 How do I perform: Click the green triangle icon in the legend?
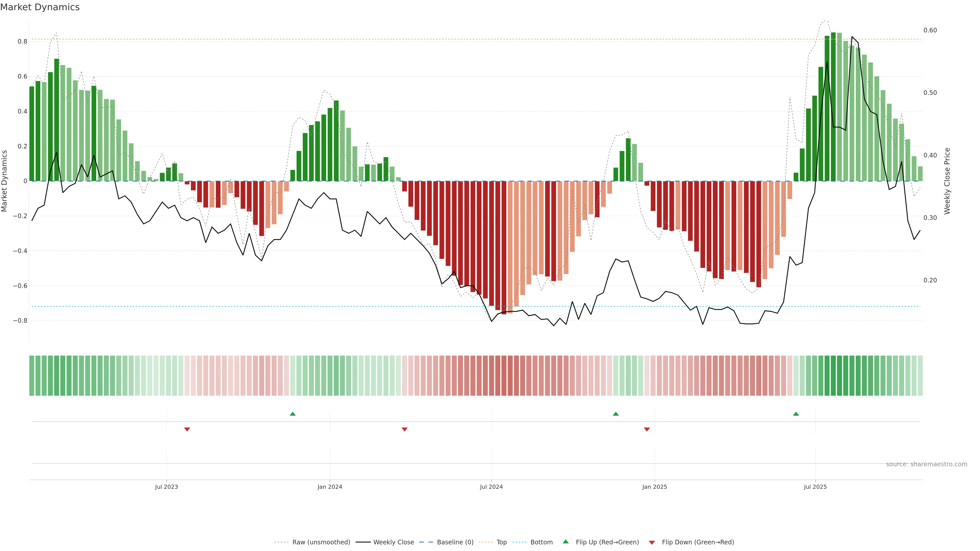pos(566,542)
